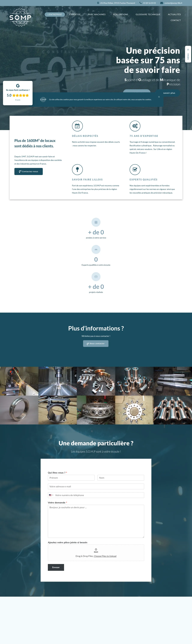Expand the side MENU tab with chevrons
The height and width of the screenshot is (644, 192).
pos(188,54)
